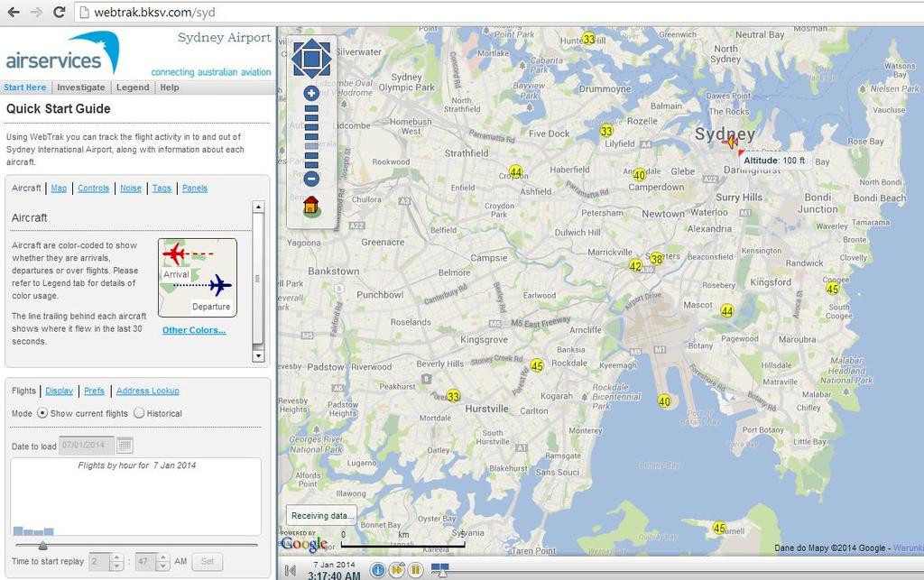Click center square of the pan control
The image size is (924, 580).
pos(311,59)
